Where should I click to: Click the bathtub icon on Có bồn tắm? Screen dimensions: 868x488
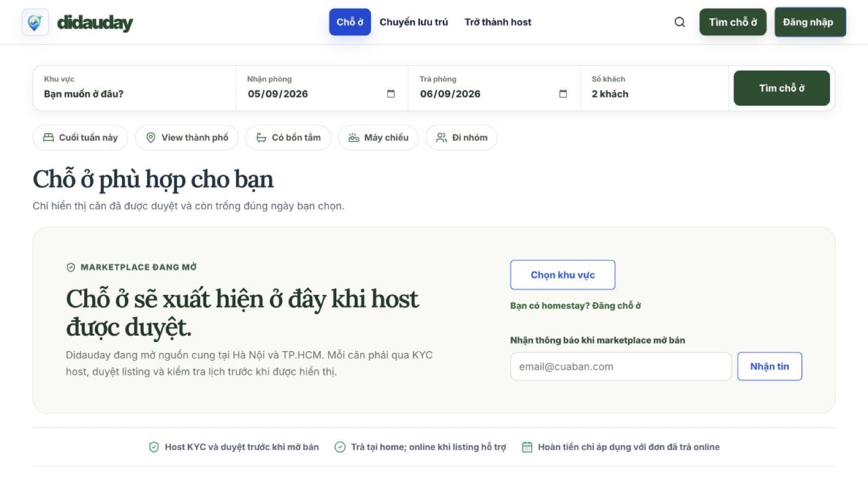(x=261, y=138)
